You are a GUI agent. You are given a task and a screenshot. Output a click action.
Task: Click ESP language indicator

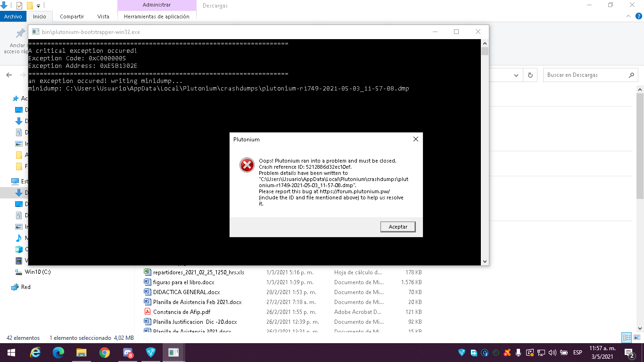coord(577,353)
